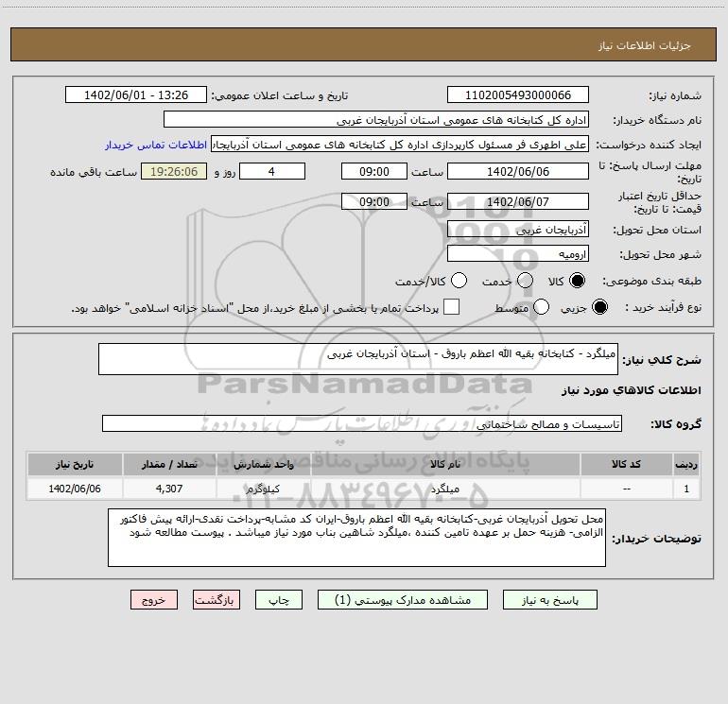The width and height of the screenshot is (728, 704).
Task: Click the پاسخ به نیاز button
Action: tap(549, 600)
